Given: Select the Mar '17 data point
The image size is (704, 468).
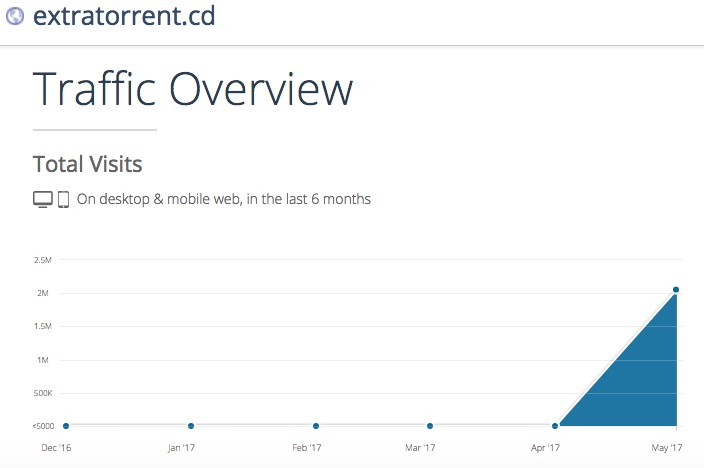Looking at the screenshot, I should click(430, 426).
